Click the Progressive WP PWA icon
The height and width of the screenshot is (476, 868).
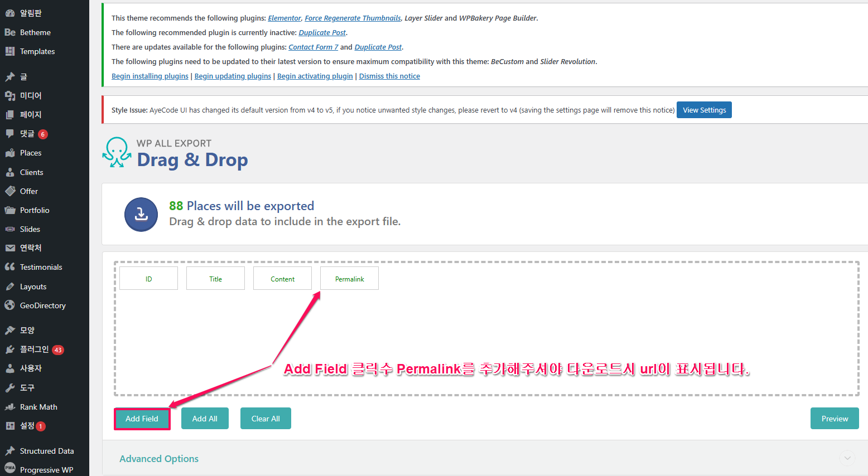tap(9, 468)
